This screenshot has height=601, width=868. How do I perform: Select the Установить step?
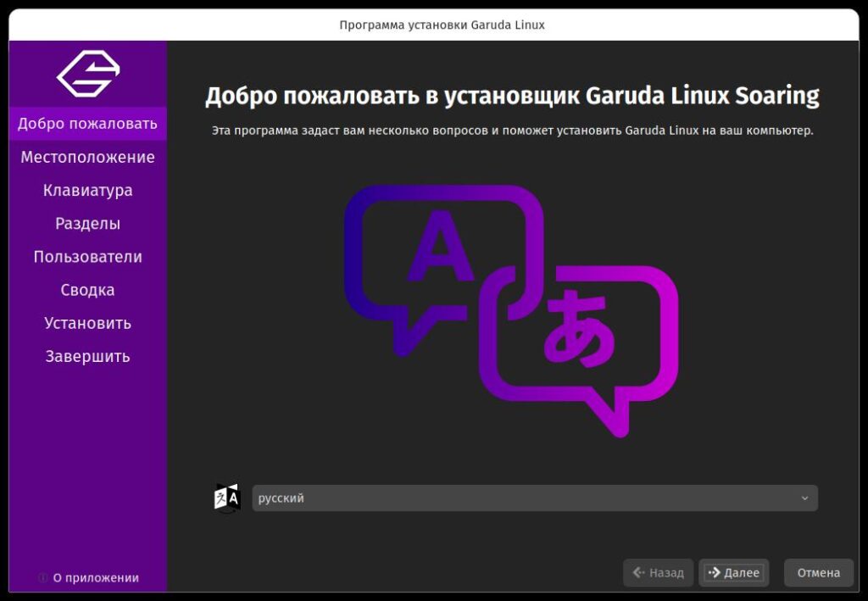(87, 323)
